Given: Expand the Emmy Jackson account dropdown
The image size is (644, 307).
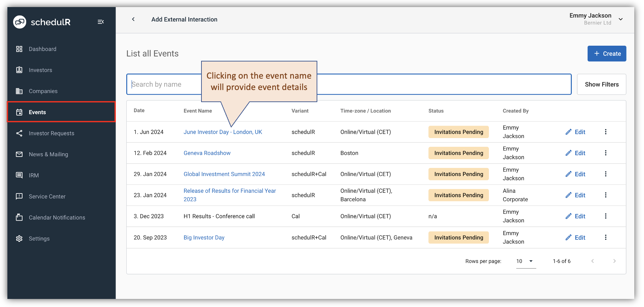Looking at the screenshot, I should [x=620, y=19].
